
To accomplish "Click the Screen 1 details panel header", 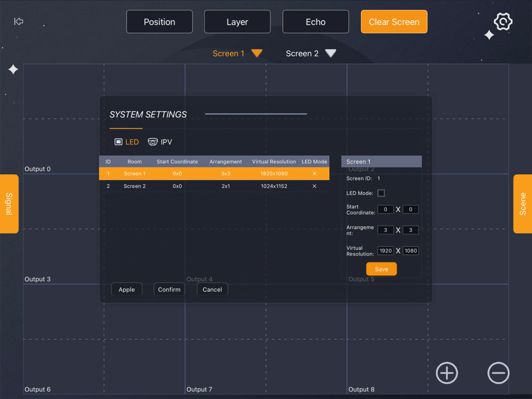I will (381, 161).
